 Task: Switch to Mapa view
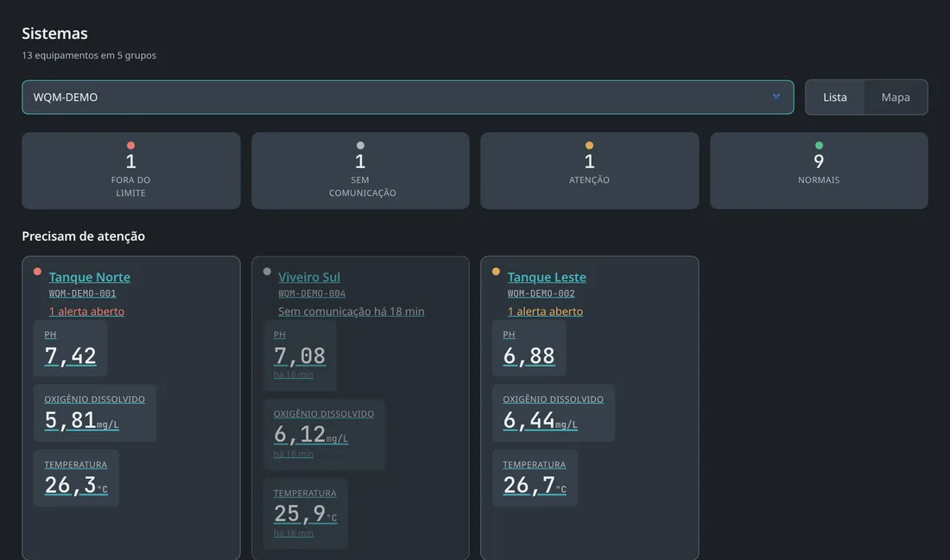(x=896, y=97)
